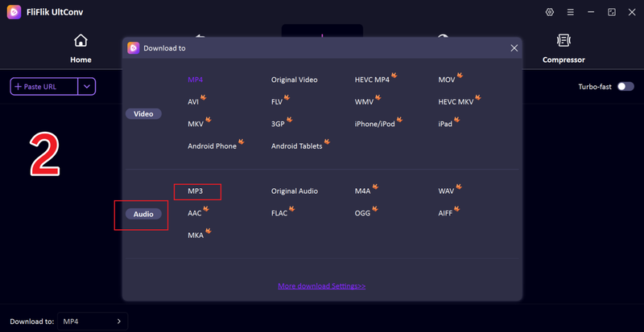644x332 pixels.
Task: Choose MOV video format
Action: 447,80
